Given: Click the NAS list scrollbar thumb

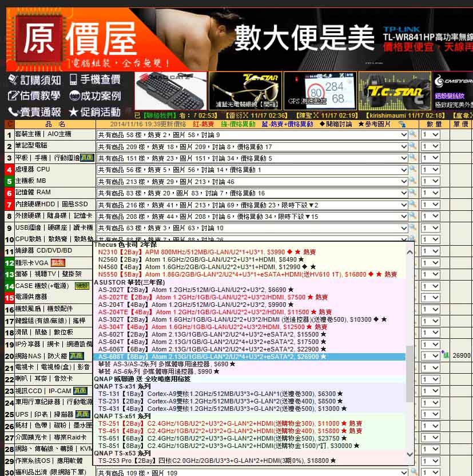Looking at the screenshot, I should click(410, 374).
